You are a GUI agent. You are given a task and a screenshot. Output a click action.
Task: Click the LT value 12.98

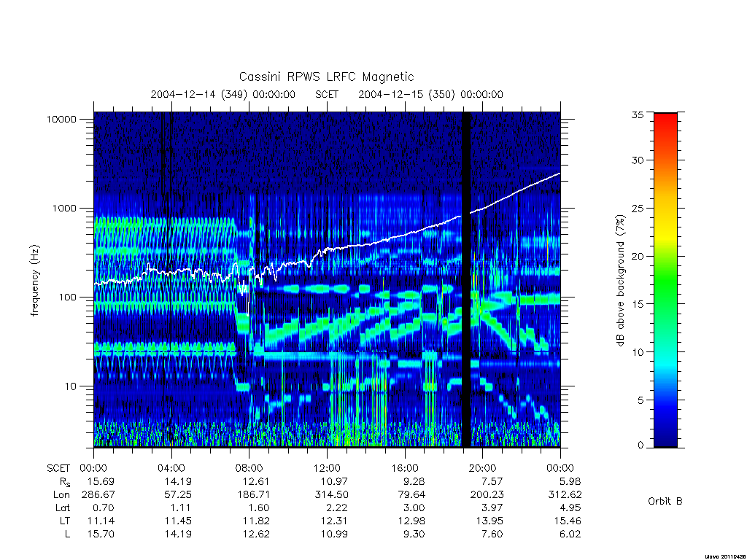[411, 521]
